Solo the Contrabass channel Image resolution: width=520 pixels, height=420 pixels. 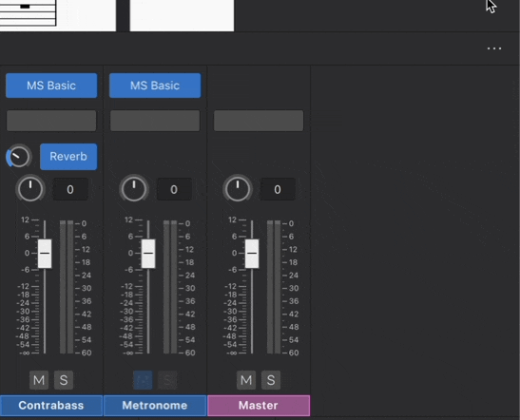click(64, 380)
